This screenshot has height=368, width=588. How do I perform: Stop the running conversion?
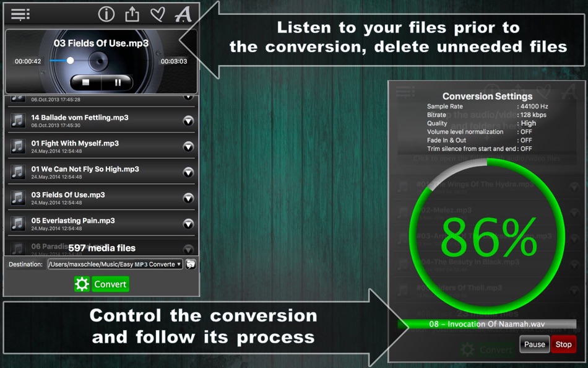coord(563,344)
